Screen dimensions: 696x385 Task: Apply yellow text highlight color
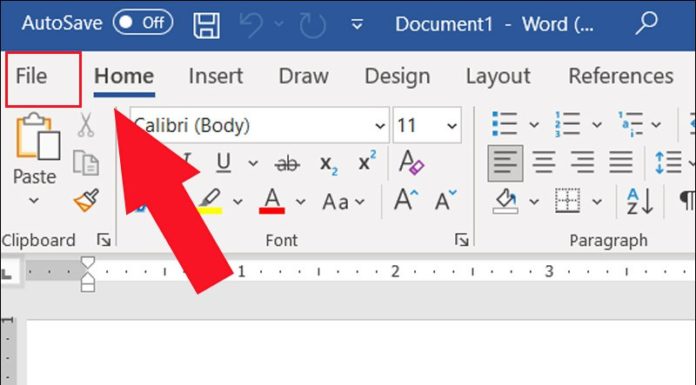click(210, 201)
